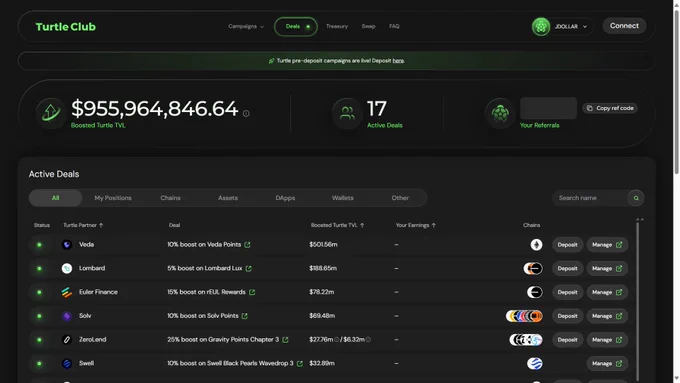Click the chain icons in Lombard row
This screenshot has width=680, height=383.
coord(533,268)
